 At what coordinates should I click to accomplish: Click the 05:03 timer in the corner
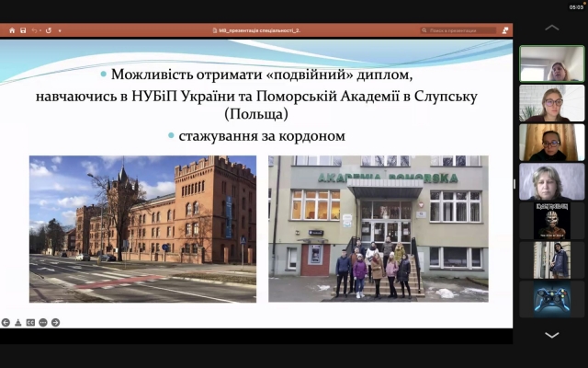pyautogui.click(x=576, y=7)
